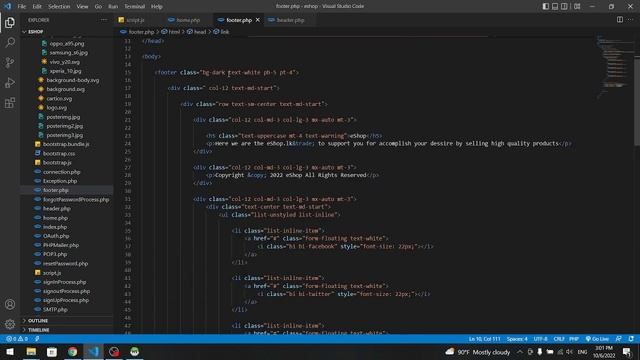This screenshot has height=360, width=640.
Task: Expand the Timeline section
Action: pyautogui.click(x=39, y=330)
